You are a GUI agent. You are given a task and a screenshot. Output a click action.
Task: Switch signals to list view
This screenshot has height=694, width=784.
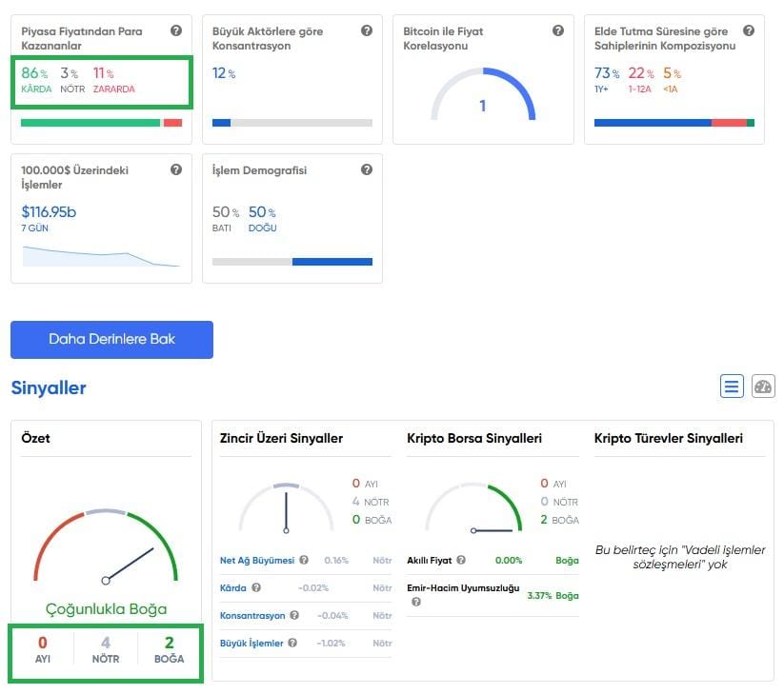click(732, 386)
